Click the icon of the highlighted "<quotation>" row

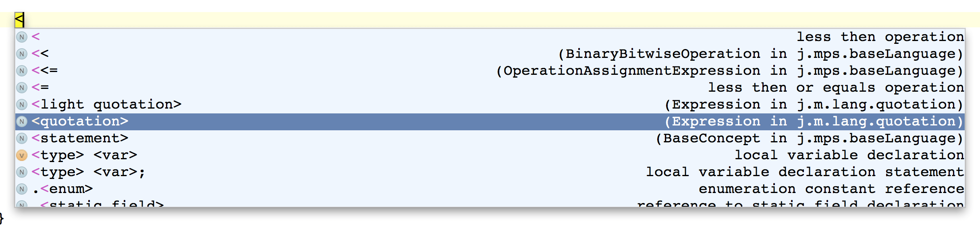[x=22, y=121]
